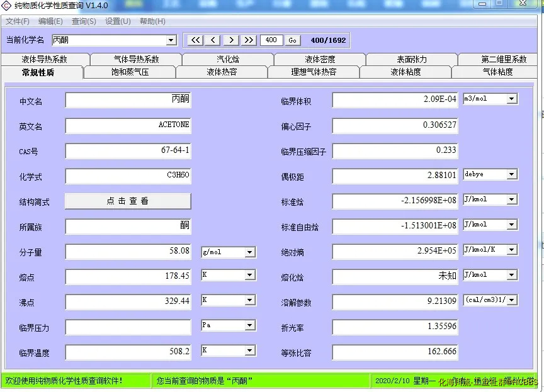
Task: Click the 等张比容 field showing 162.666
Action: click(395, 352)
